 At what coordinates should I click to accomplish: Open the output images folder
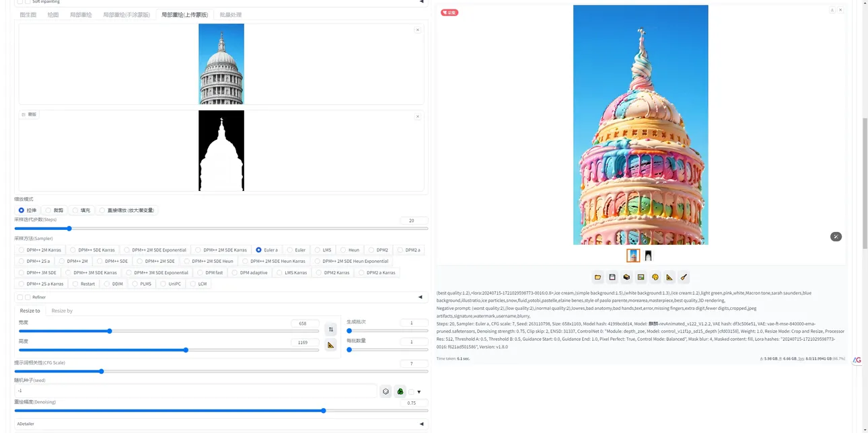click(598, 277)
